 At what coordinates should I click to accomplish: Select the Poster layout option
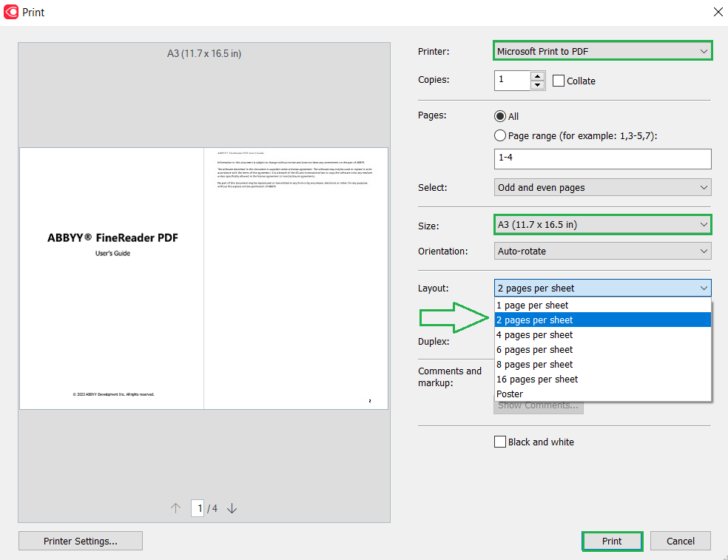[603, 394]
